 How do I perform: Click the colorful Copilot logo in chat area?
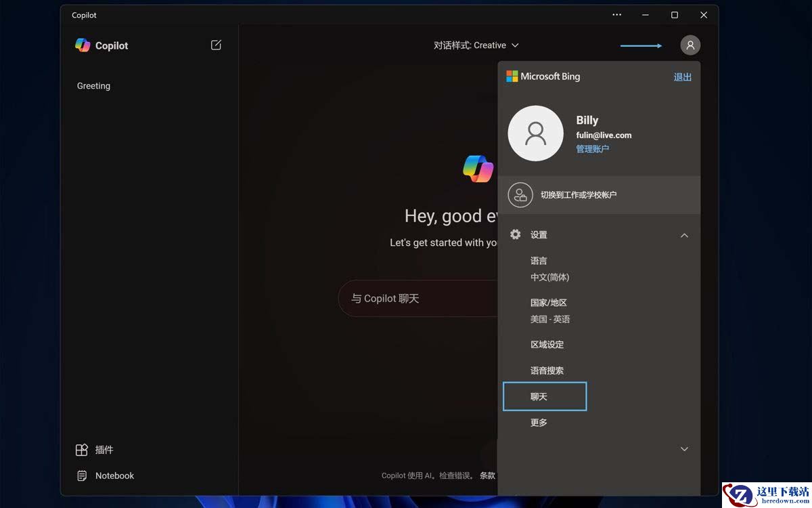click(478, 168)
